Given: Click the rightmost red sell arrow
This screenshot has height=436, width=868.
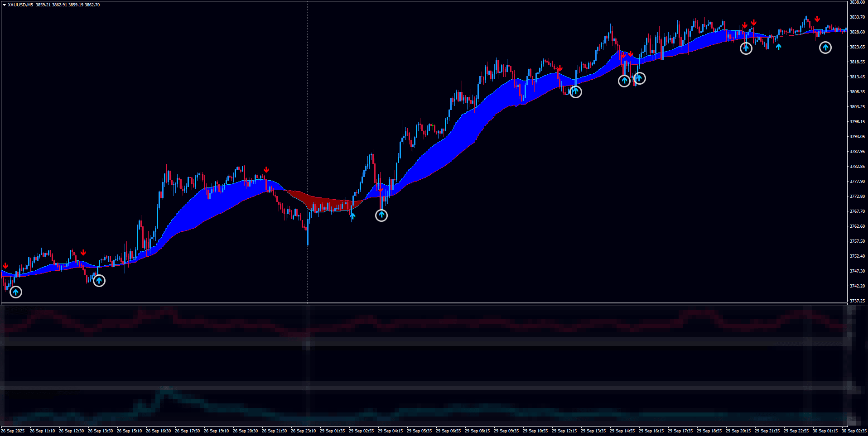Looking at the screenshot, I should click(x=817, y=19).
